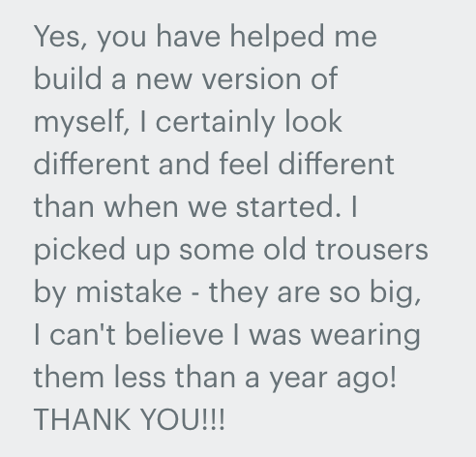This screenshot has width=476, height=457.
Task: Select the word "wearing"
Action: pyautogui.click(x=366, y=336)
